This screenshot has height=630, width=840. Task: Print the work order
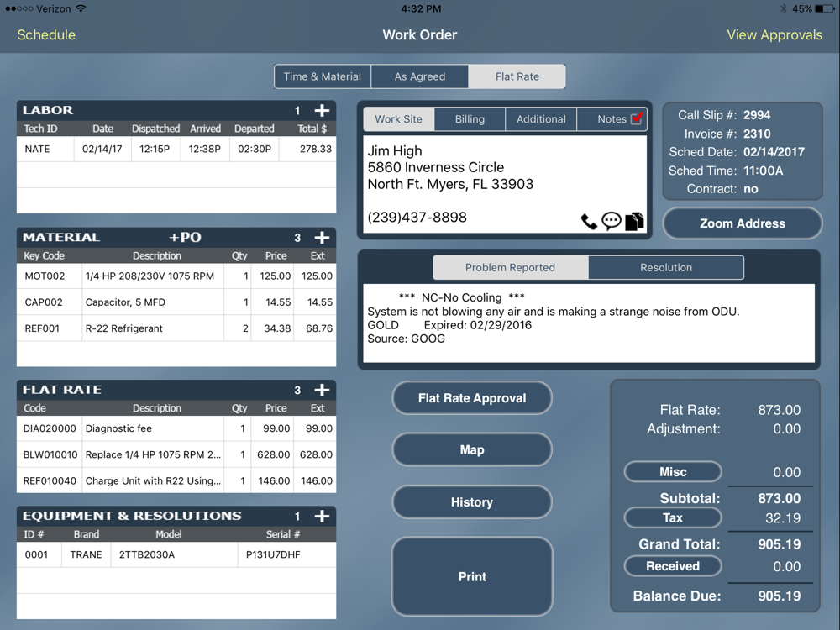[472, 576]
